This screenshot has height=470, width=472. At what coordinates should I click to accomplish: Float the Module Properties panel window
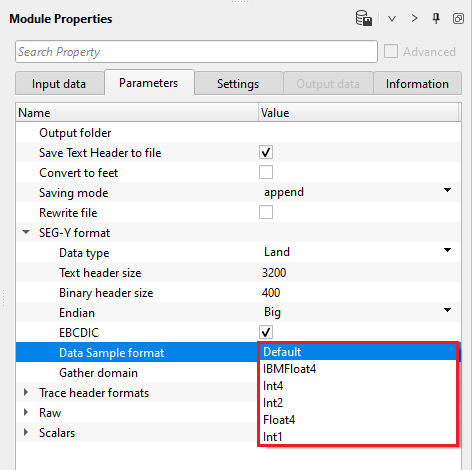click(x=458, y=18)
